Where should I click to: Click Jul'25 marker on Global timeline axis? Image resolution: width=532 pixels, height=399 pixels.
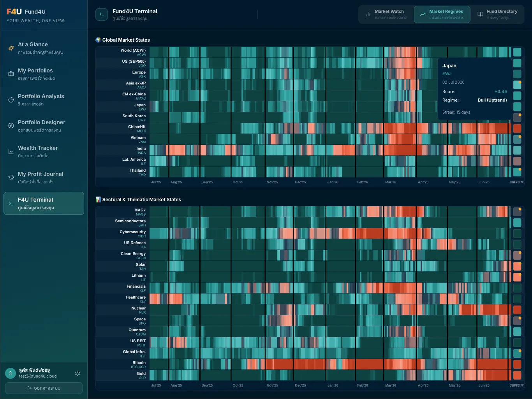[x=156, y=182]
